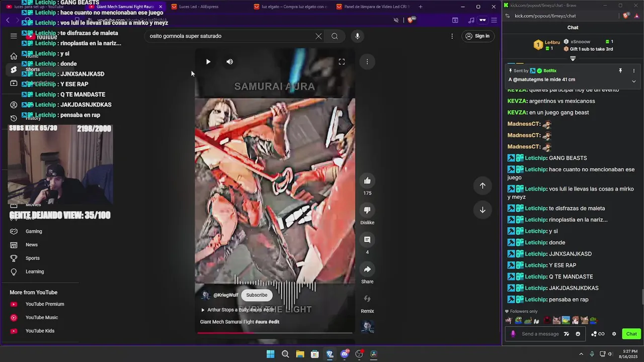This screenshot has height=362, width=644.
Task: Open channel points infinity icon
Action: (x=598, y=334)
